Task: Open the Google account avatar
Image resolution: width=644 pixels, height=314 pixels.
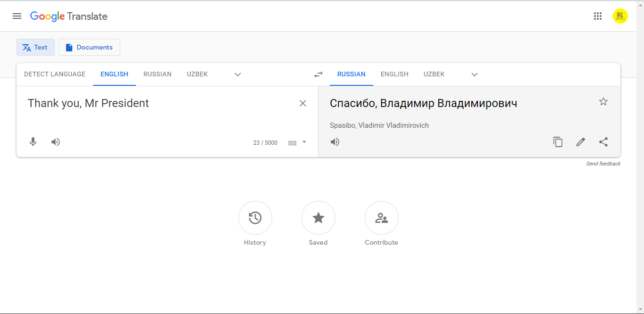Action: coord(620,16)
